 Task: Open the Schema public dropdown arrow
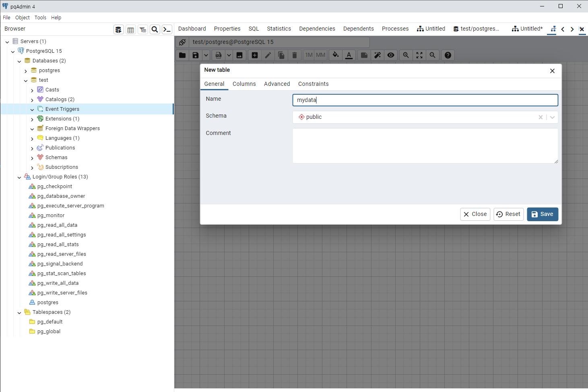pyautogui.click(x=552, y=117)
